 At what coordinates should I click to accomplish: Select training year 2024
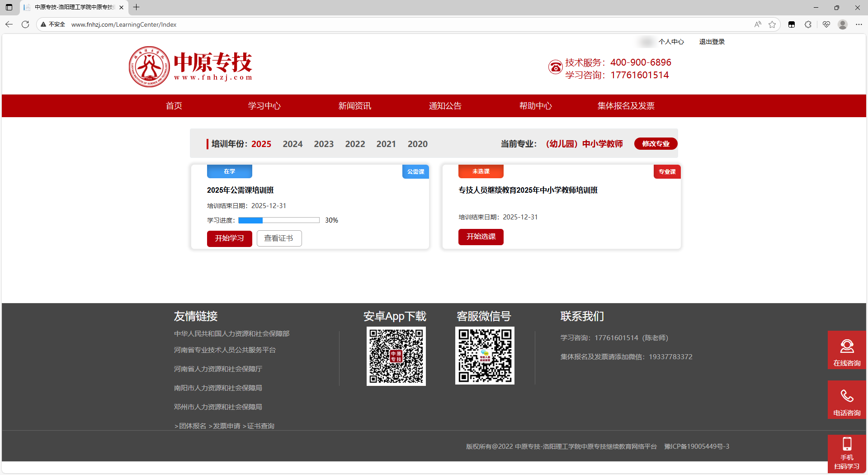pyautogui.click(x=292, y=144)
